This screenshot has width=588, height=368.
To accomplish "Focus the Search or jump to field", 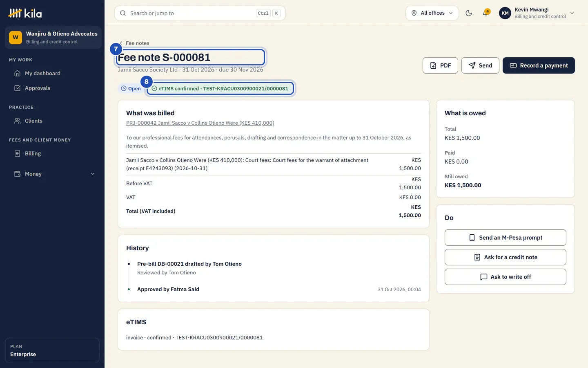I will coord(200,13).
